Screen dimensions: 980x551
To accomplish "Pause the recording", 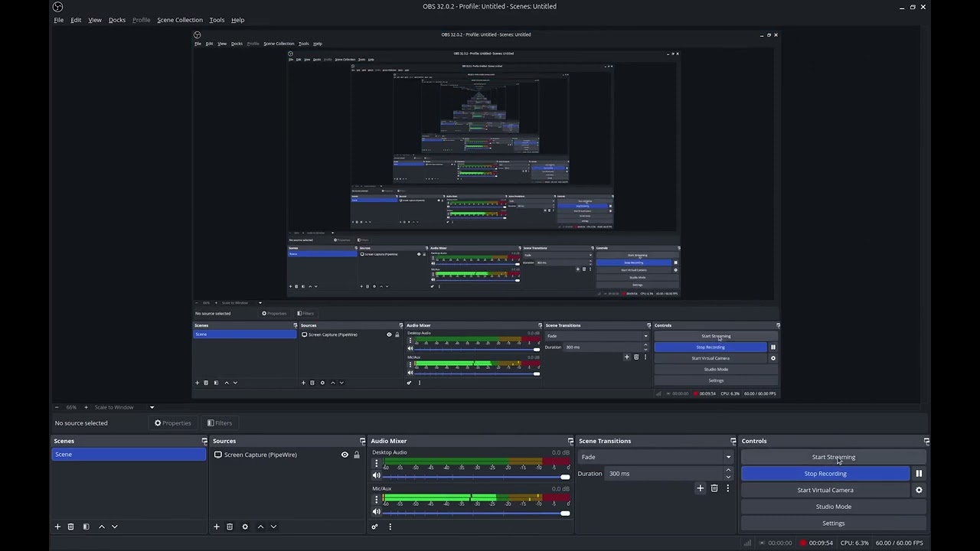I will point(919,474).
